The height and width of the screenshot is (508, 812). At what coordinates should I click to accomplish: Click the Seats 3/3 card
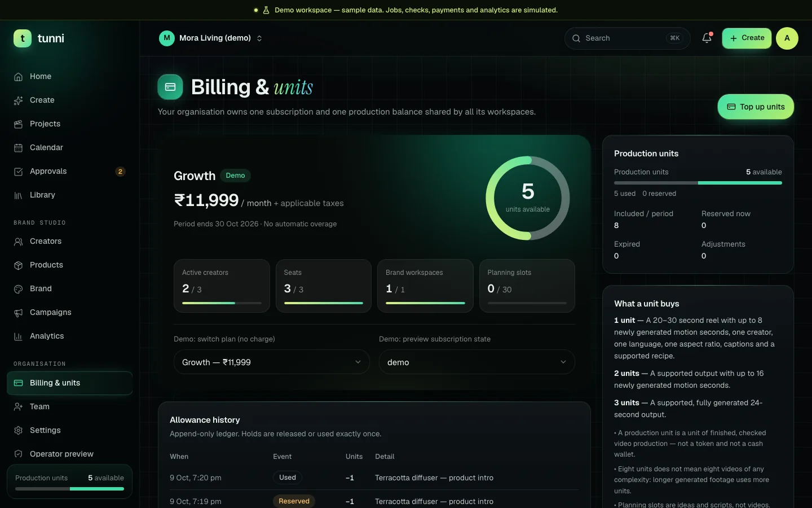point(324,286)
